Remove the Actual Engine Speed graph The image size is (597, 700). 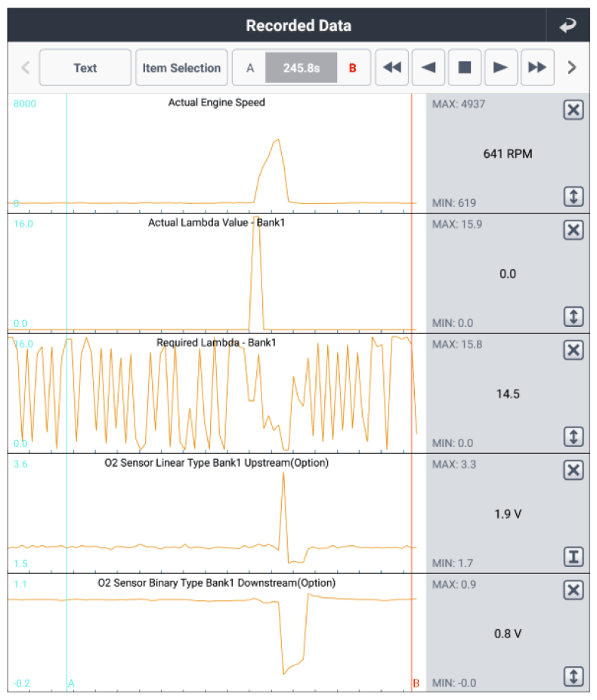click(x=574, y=110)
